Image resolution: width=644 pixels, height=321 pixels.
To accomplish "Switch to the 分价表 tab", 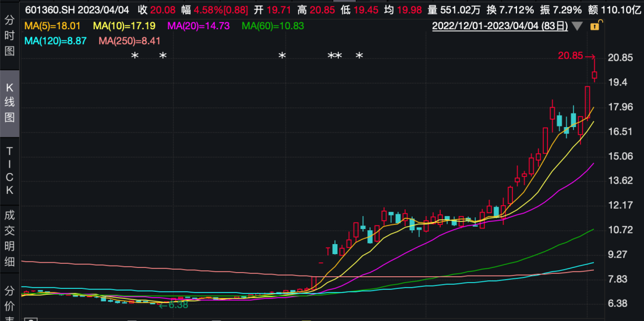I will pos(10,301).
